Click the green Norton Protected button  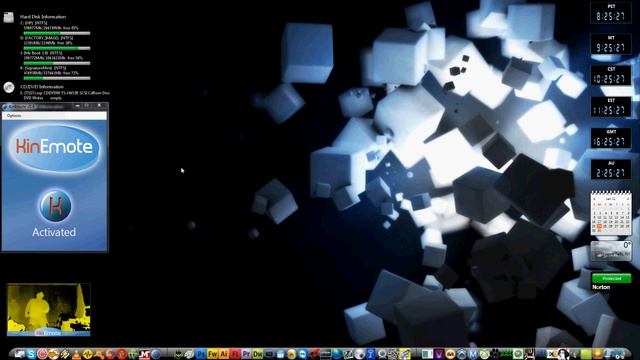611,278
